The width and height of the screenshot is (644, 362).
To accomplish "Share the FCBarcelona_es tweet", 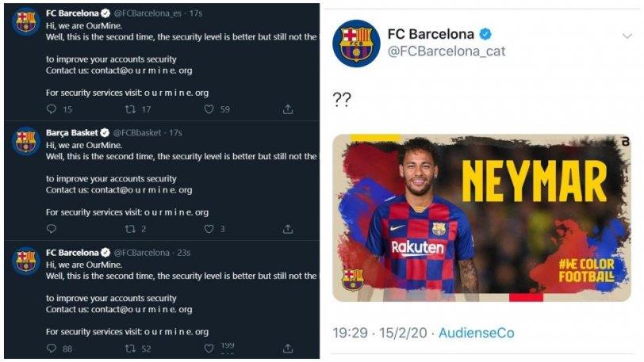I will click(287, 109).
